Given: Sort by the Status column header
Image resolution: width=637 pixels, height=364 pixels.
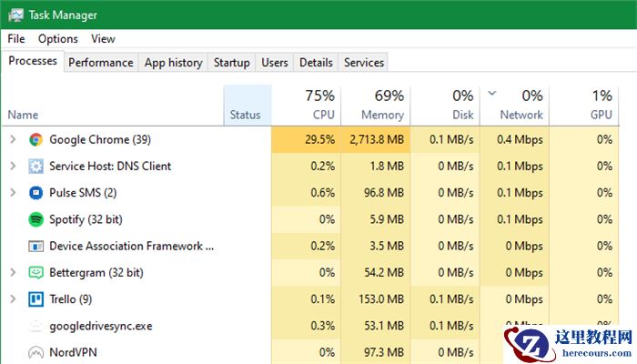Looking at the screenshot, I should (248, 106).
